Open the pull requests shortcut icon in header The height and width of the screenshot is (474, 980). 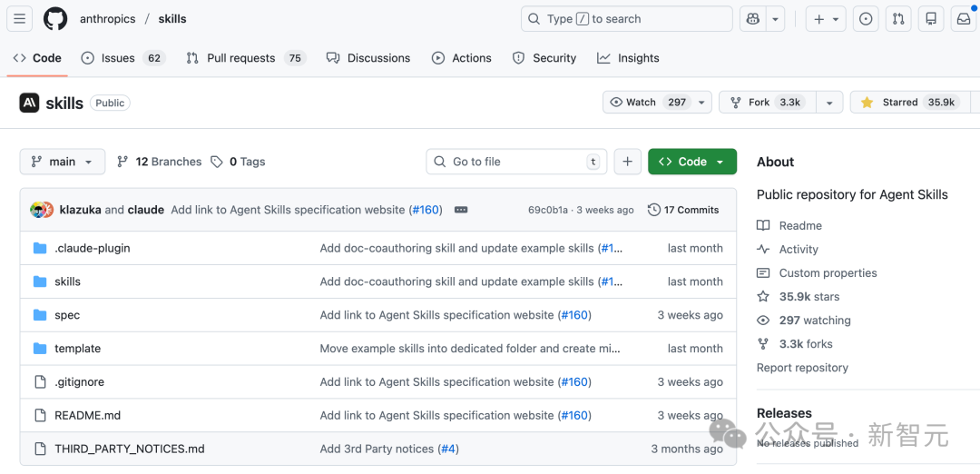pyautogui.click(x=898, y=19)
